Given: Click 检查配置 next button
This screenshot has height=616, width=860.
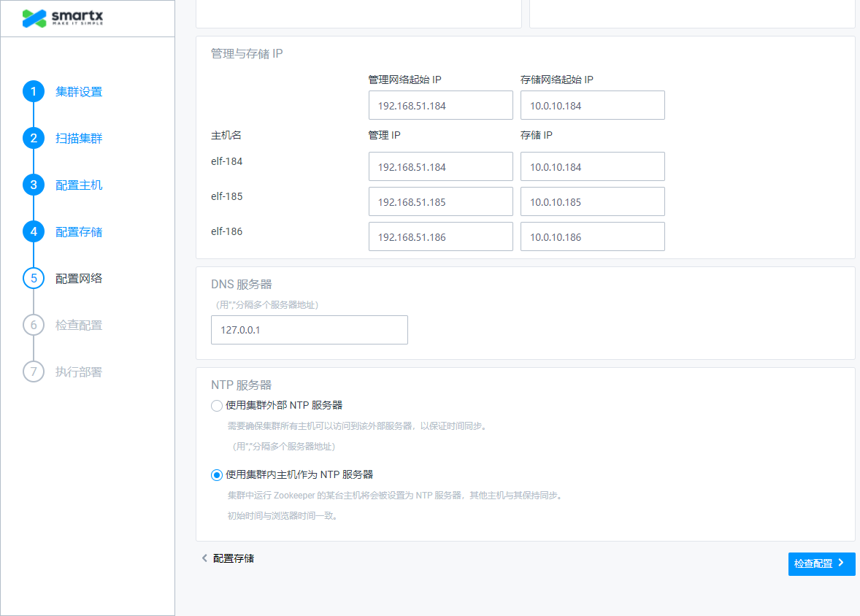Looking at the screenshot, I should point(821,564).
